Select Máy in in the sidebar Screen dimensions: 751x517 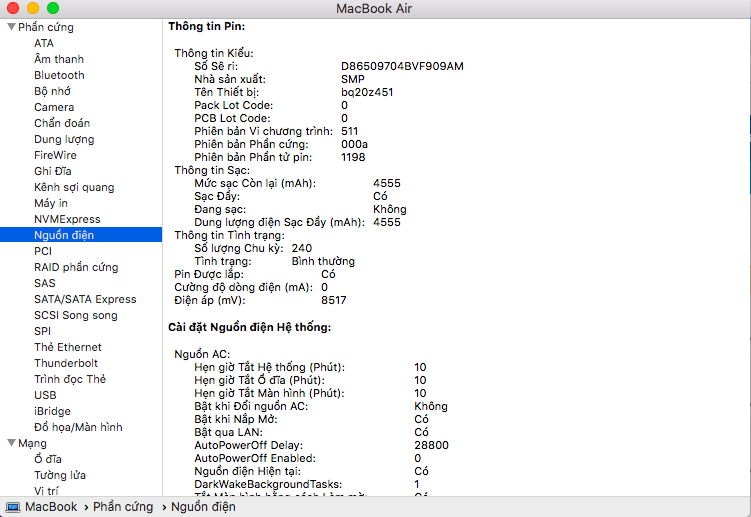pos(51,203)
